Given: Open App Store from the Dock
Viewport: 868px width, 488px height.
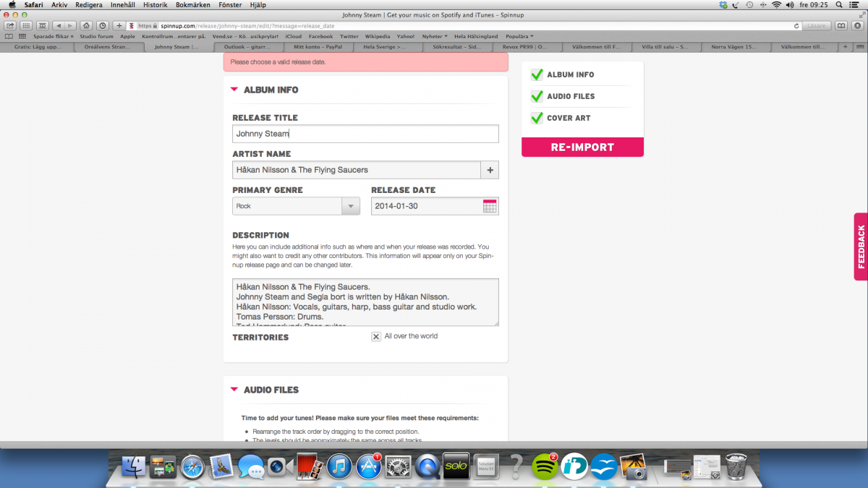Looking at the screenshot, I should pos(368,466).
